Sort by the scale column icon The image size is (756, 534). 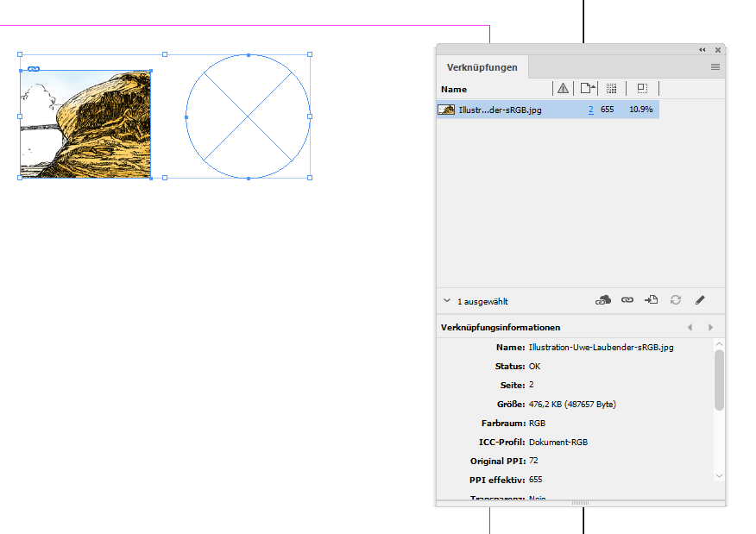pos(642,88)
